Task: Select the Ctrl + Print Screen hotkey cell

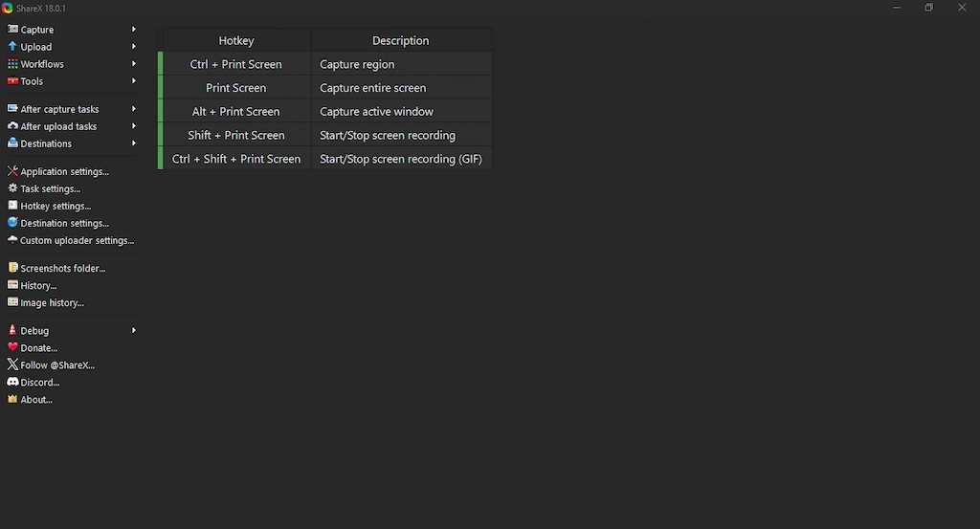Action: point(236,64)
